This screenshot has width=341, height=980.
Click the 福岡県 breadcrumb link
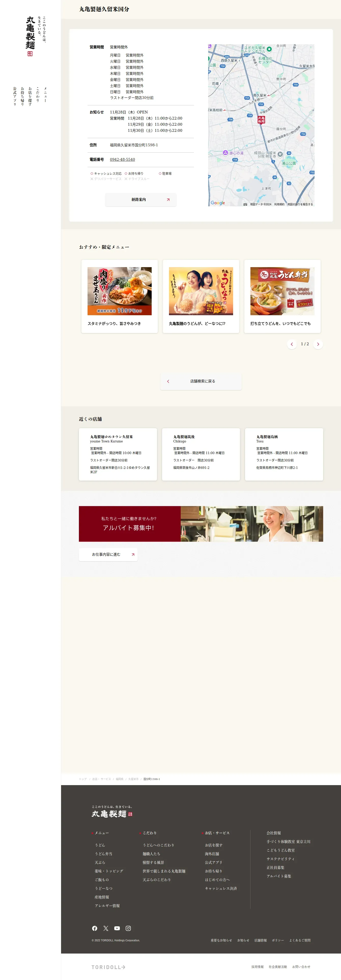click(120, 779)
